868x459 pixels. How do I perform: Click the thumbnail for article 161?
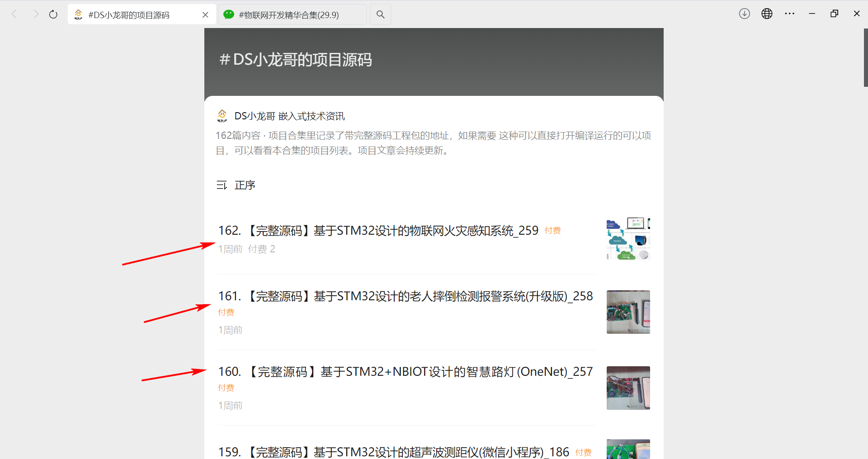(x=628, y=312)
